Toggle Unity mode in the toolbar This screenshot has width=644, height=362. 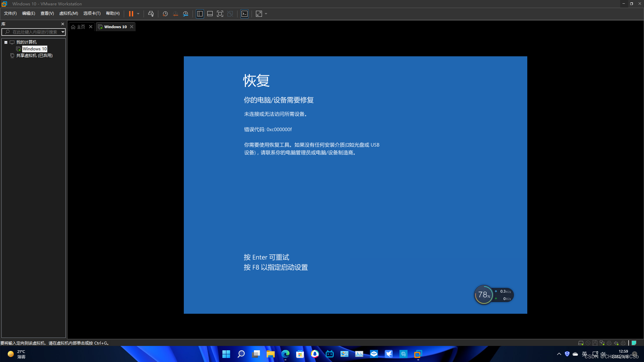click(230, 14)
